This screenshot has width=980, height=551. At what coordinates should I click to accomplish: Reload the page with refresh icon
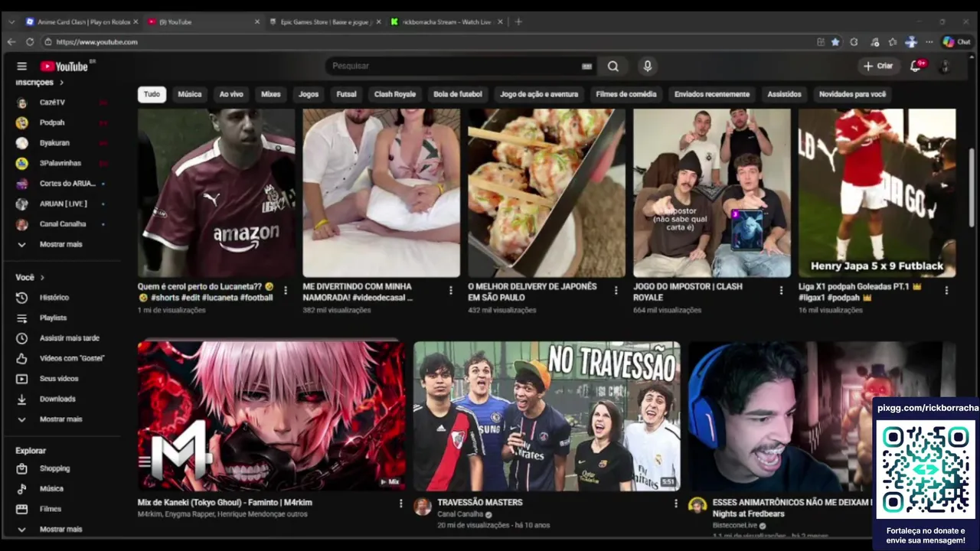31,42
